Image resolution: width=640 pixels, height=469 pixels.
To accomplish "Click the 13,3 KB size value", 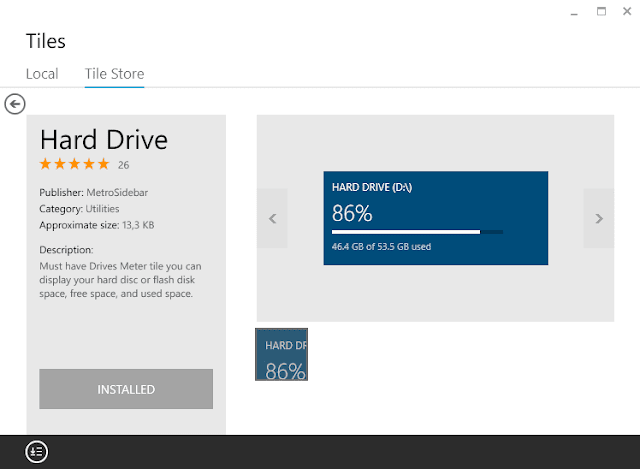I will (138, 225).
